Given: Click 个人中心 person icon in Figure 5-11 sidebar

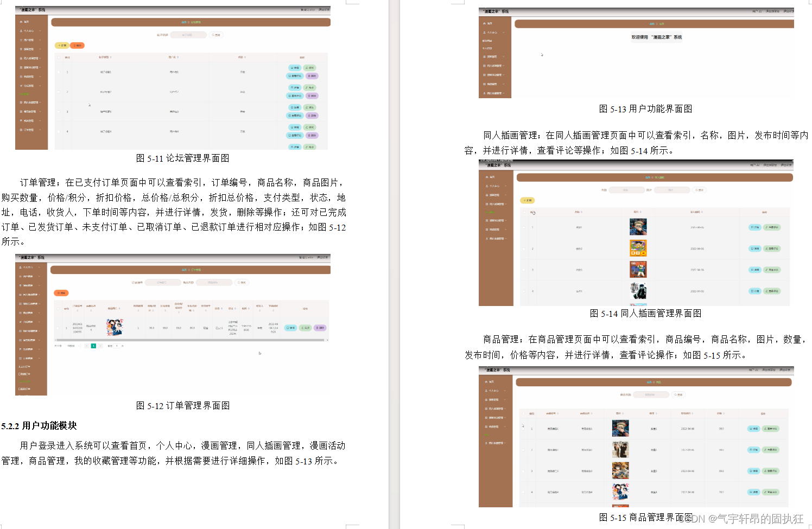Looking at the screenshot, I should point(21,31).
